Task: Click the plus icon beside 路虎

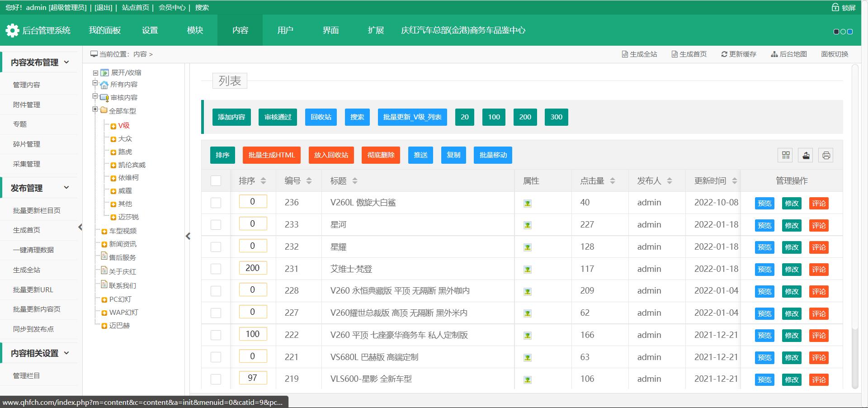Action: (x=113, y=152)
